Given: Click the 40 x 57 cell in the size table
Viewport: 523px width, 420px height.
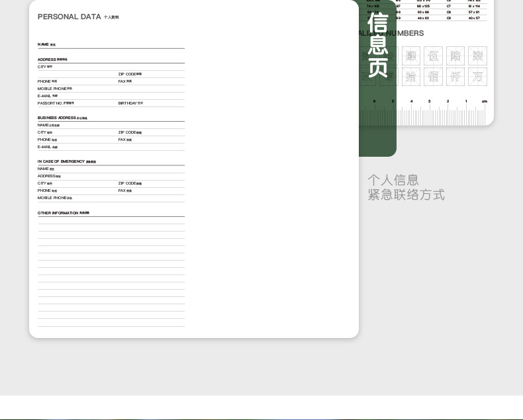Looking at the screenshot, I should click(x=474, y=19).
